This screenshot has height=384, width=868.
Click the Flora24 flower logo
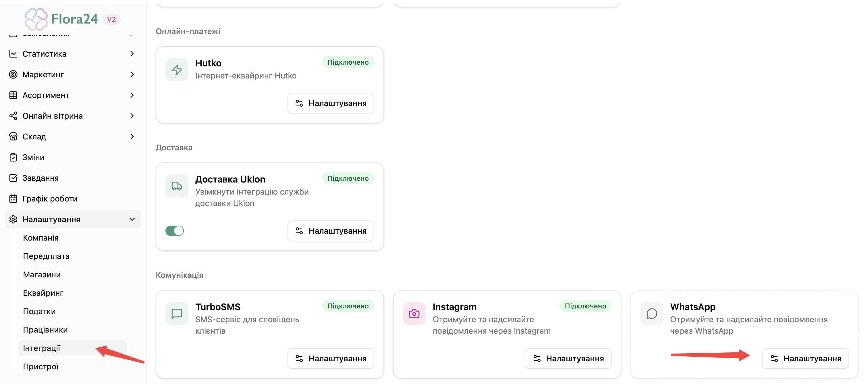coord(36,19)
